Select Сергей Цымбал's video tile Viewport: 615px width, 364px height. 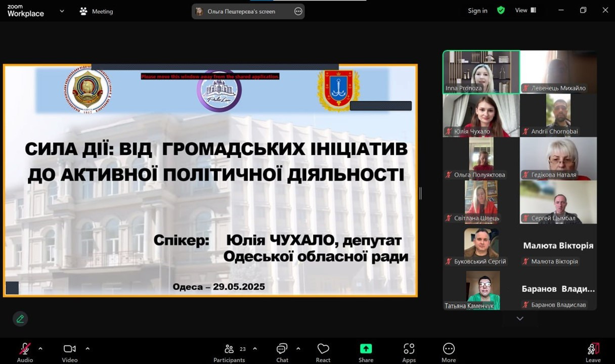click(x=558, y=202)
